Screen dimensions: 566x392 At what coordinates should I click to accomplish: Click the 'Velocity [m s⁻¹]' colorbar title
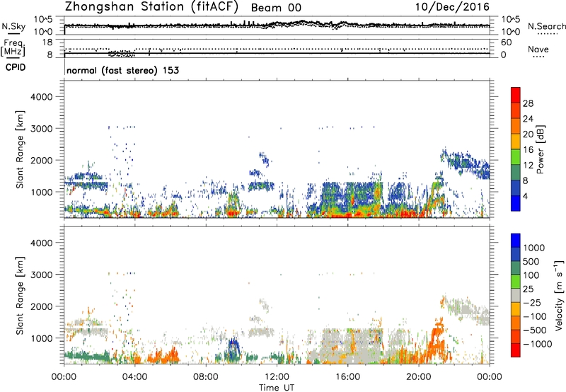tap(559, 295)
